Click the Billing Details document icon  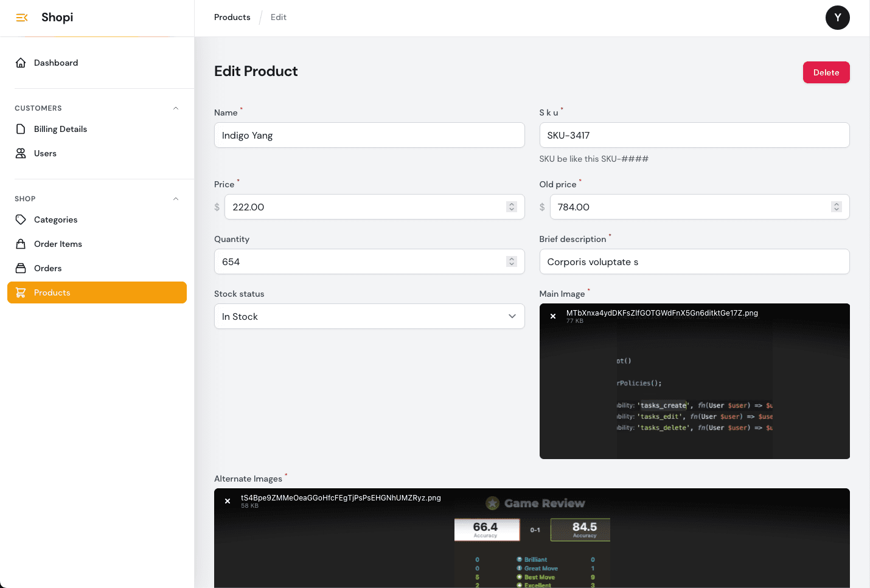tap(21, 129)
